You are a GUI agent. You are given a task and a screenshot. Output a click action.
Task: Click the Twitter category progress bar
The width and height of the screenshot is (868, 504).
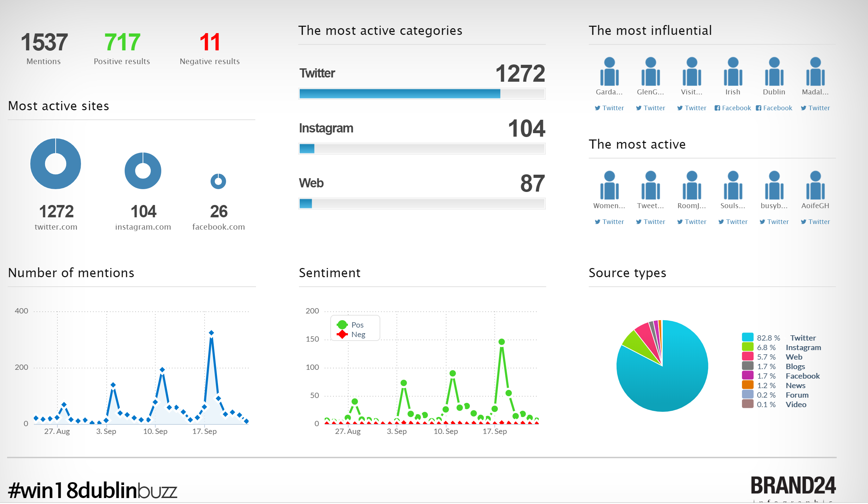tap(422, 94)
